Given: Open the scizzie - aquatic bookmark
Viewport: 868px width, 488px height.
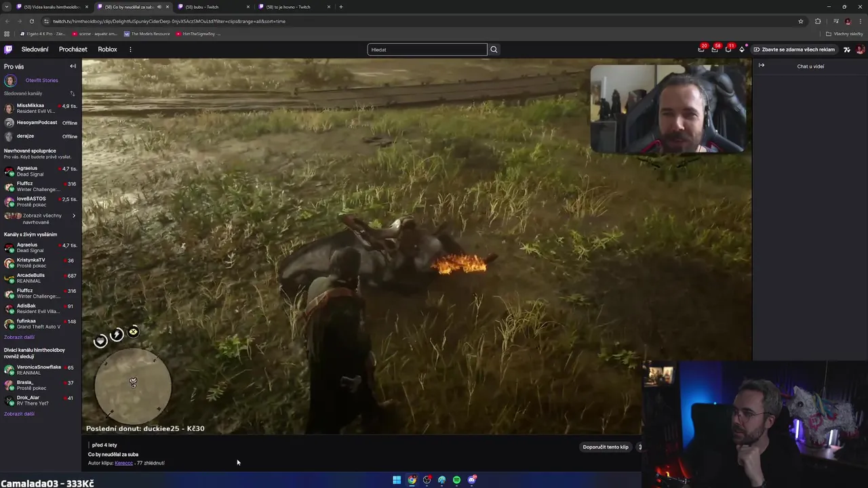Looking at the screenshot, I should pyautogui.click(x=94, y=34).
